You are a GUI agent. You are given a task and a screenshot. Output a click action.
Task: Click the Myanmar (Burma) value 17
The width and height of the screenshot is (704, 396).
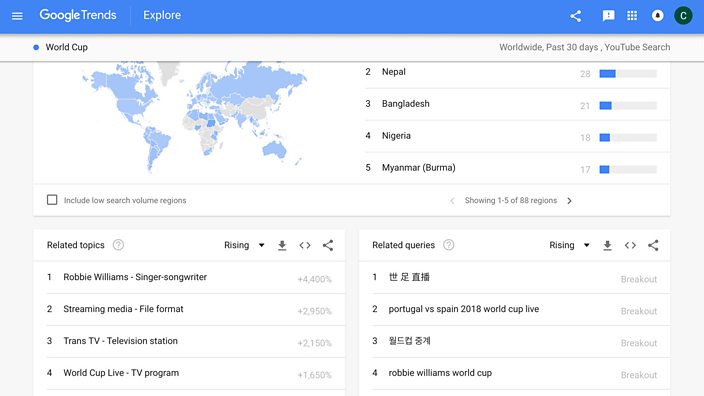[x=585, y=170]
